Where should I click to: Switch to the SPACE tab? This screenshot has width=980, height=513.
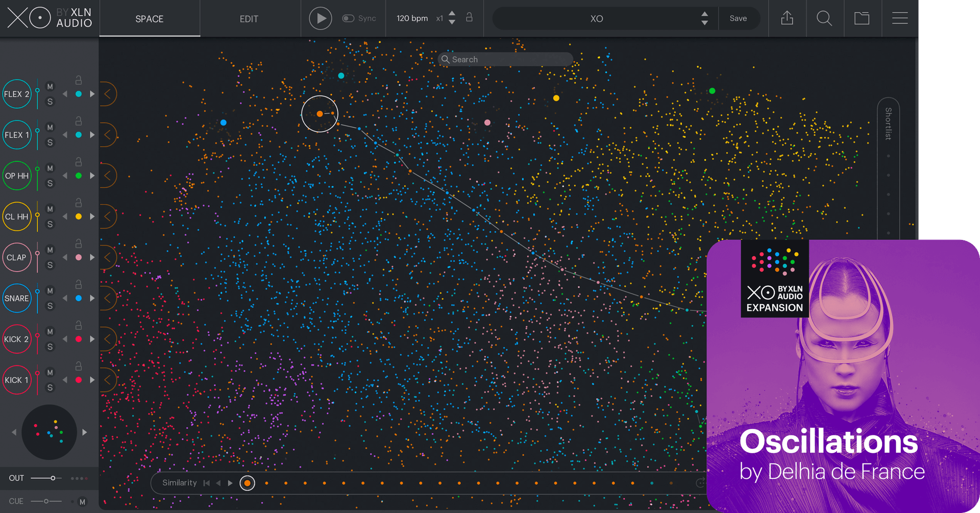[x=149, y=19]
